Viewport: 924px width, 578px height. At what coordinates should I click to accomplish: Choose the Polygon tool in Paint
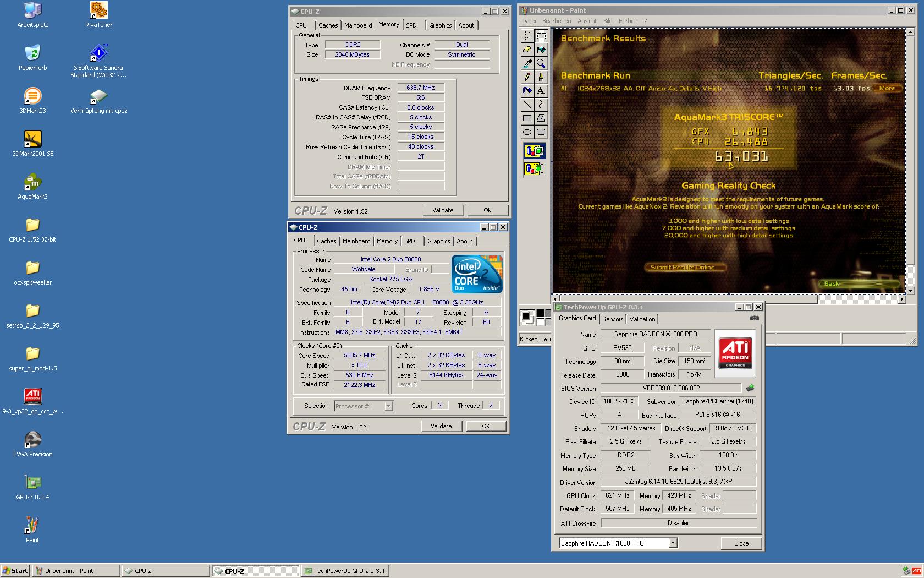tap(541, 118)
